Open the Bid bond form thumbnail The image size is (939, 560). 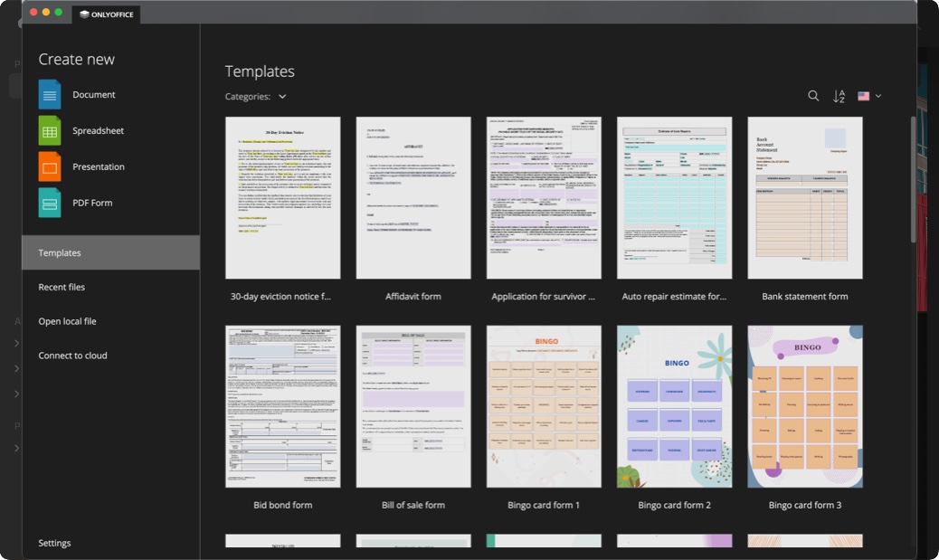(x=282, y=407)
